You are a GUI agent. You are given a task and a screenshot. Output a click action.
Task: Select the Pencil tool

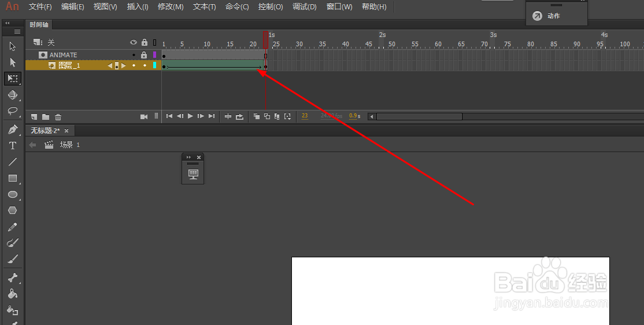12,227
